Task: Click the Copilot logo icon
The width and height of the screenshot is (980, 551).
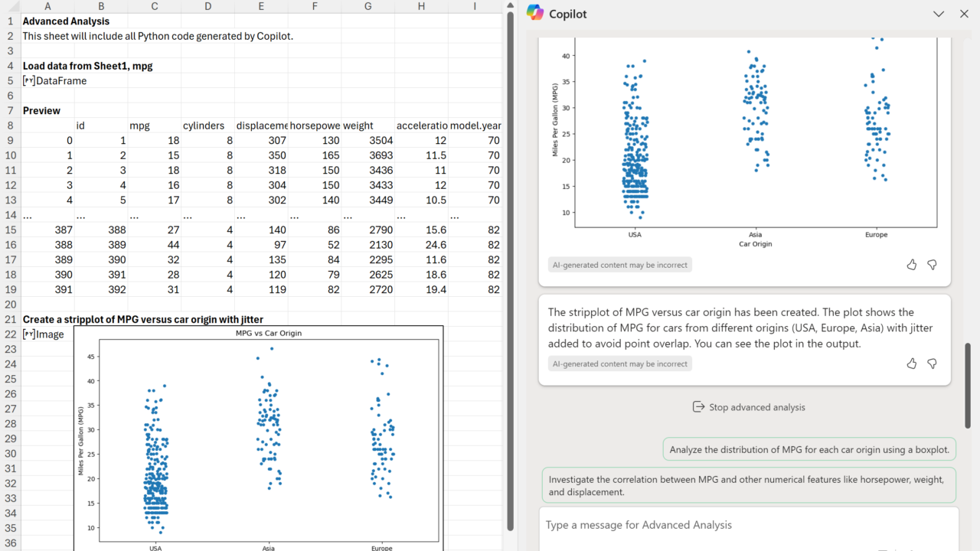Action: (535, 13)
